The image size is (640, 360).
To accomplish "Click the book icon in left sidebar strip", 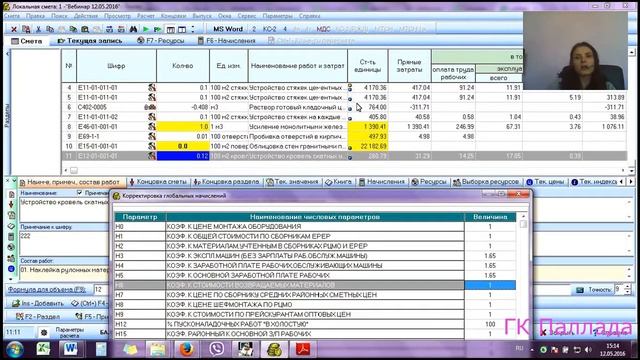I will [x=11, y=226].
